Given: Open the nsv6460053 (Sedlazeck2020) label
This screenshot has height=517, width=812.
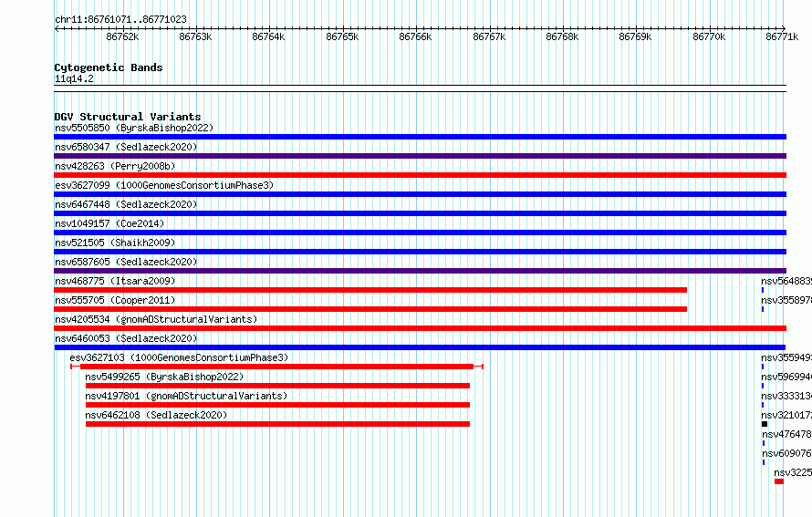Looking at the screenshot, I should 126,338.
